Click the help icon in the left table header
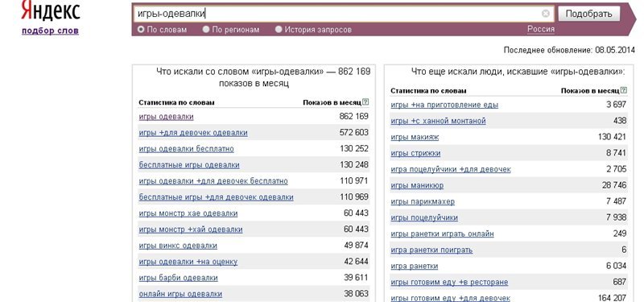This screenshot has height=302, width=644. 366,102
